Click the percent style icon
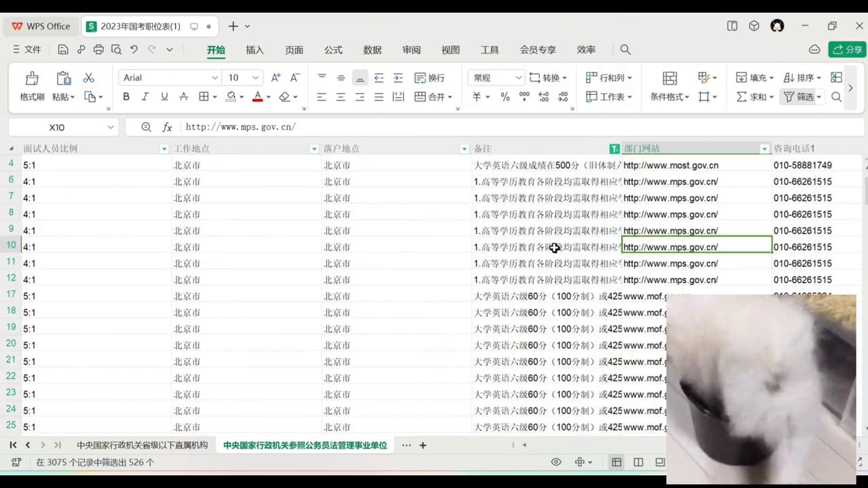Image resolution: width=868 pixels, height=488 pixels. coord(505,97)
